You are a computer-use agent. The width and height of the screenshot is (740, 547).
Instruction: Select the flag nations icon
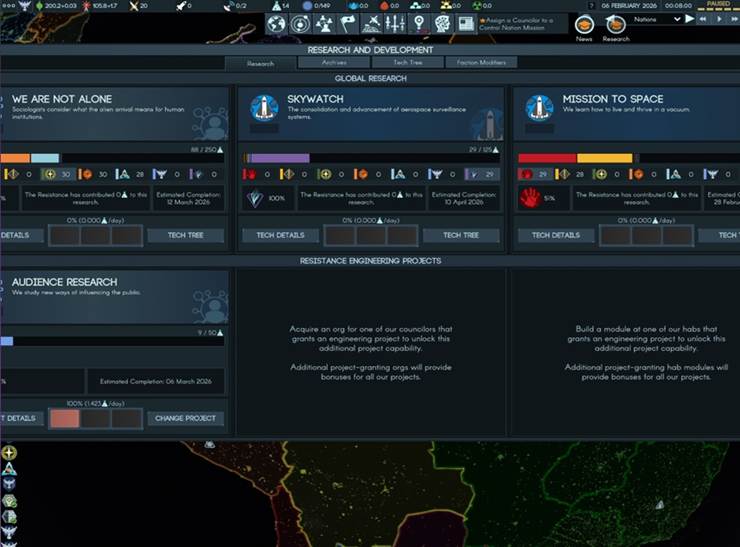[348, 23]
